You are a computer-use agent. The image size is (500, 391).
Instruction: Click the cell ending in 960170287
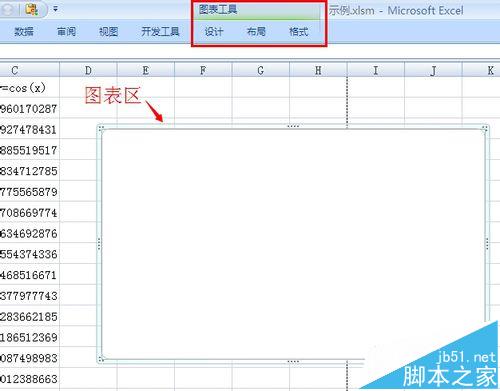coord(30,109)
